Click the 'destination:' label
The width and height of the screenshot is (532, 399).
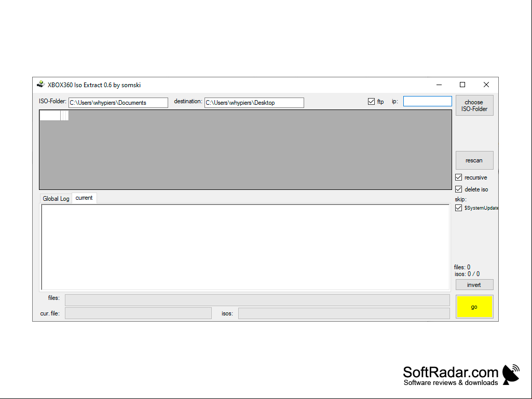point(188,101)
